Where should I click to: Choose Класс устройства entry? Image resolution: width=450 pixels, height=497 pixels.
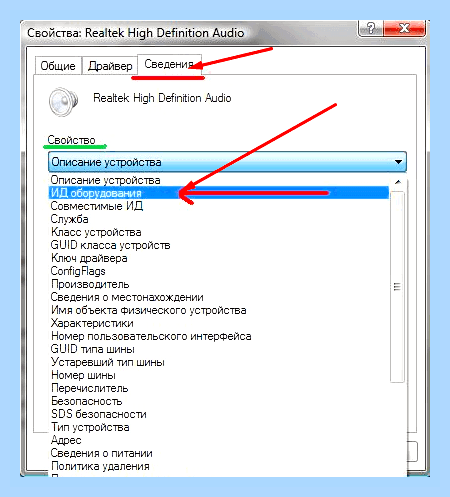(x=219, y=232)
